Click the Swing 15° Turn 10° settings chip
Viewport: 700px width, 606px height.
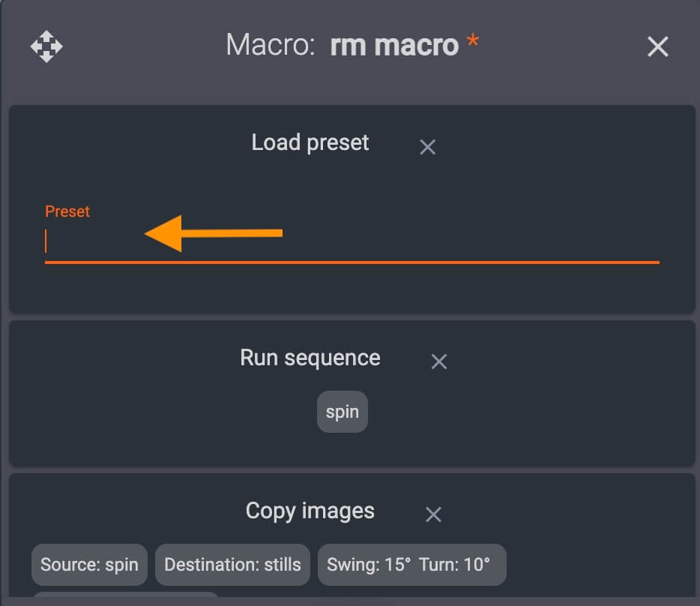click(411, 565)
